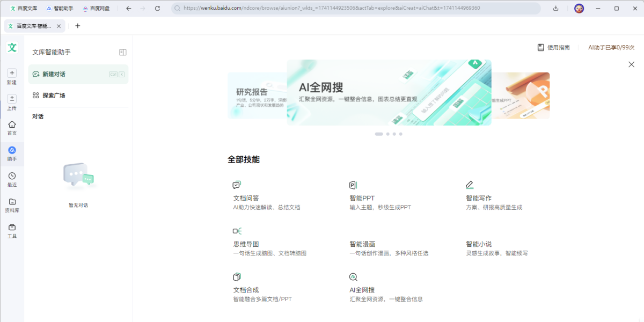The image size is (644, 322).
Task: Open 最近 recent clock icon
Action: 12,175
